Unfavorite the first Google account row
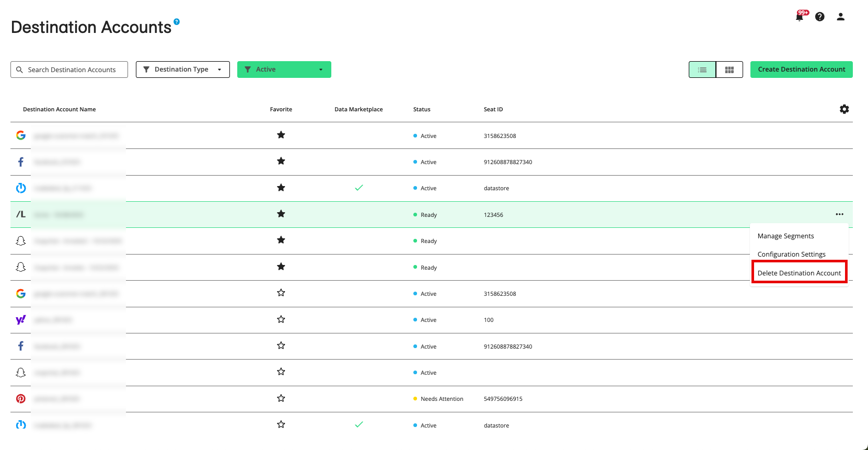This screenshot has width=868, height=450. pos(281,135)
